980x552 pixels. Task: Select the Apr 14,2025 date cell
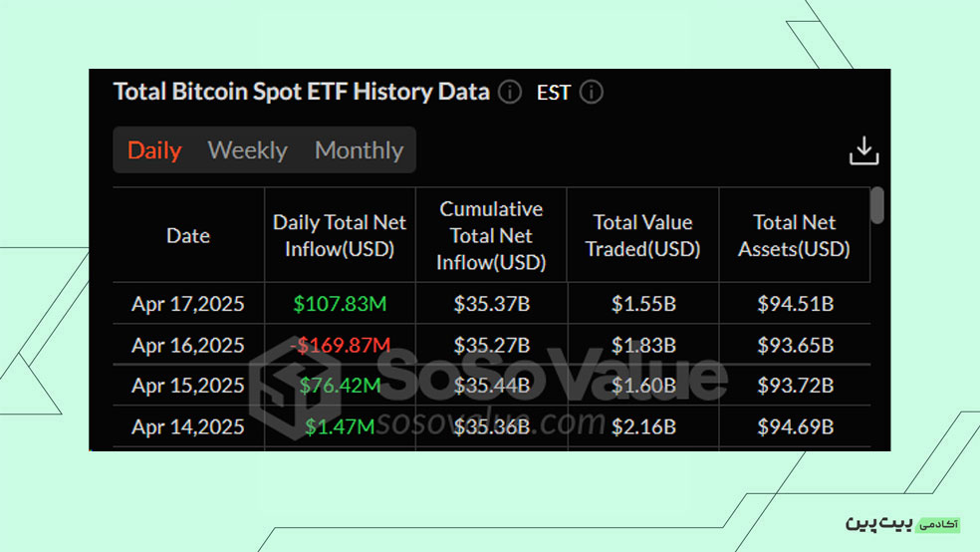[x=188, y=427]
